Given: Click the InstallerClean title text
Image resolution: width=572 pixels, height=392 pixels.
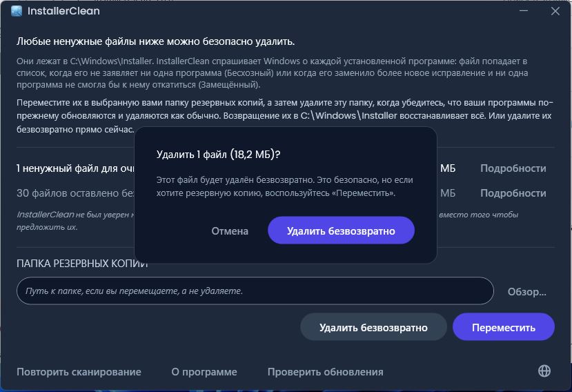Looking at the screenshot, I should coord(63,11).
